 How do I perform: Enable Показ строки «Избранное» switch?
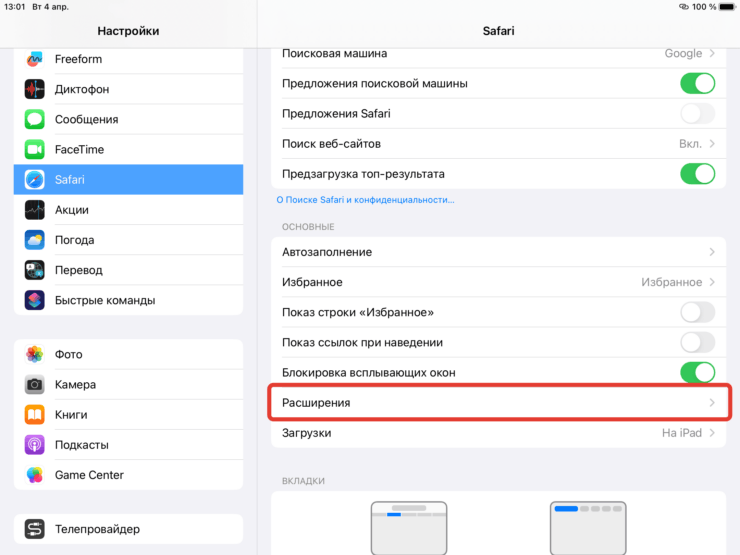[x=698, y=312]
